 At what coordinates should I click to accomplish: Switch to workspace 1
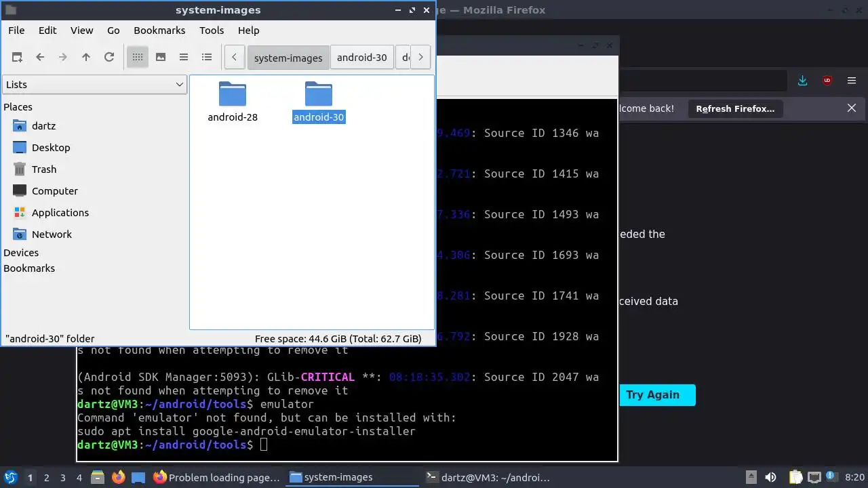pyautogui.click(x=30, y=478)
